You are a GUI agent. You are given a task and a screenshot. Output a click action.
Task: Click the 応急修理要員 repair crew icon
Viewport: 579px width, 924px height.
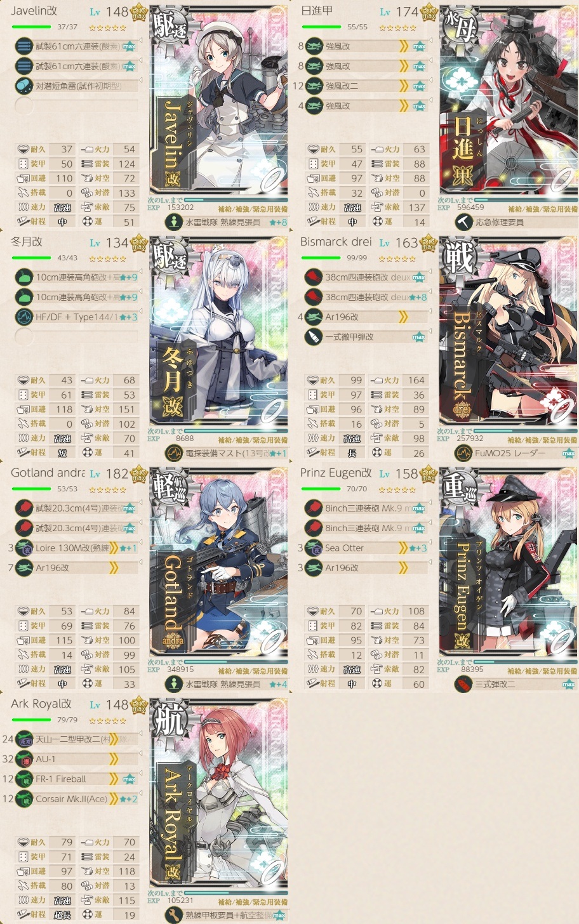(463, 222)
